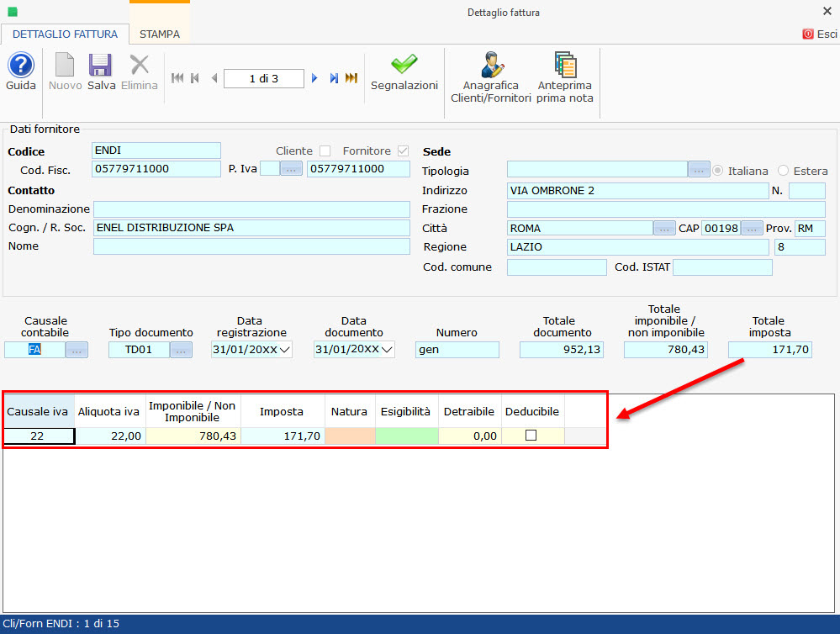Click the Esci exit button

(820, 34)
